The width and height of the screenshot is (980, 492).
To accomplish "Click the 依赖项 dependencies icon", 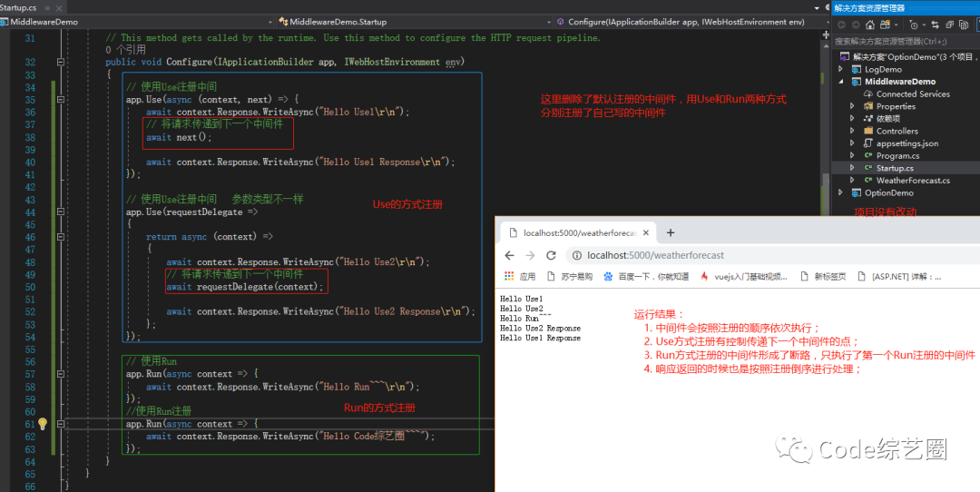I will tap(868, 118).
